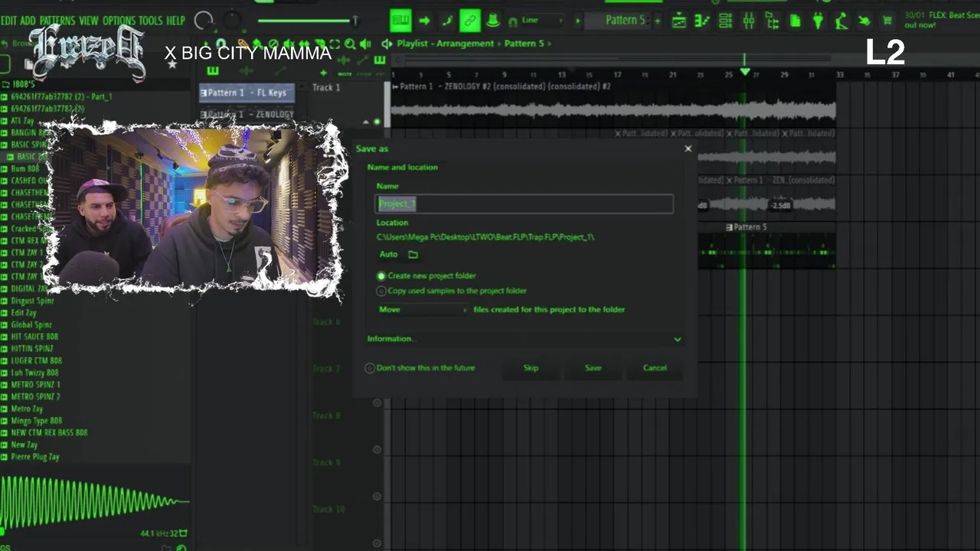Click the desk lamp help icon
The image size is (980, 551).
coord(841,21)
